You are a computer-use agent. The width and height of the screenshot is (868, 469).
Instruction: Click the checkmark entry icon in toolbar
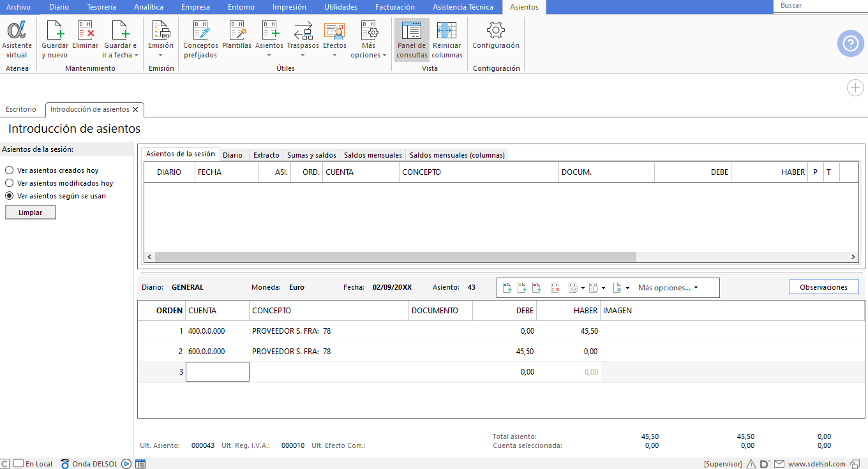click(572, 288)
